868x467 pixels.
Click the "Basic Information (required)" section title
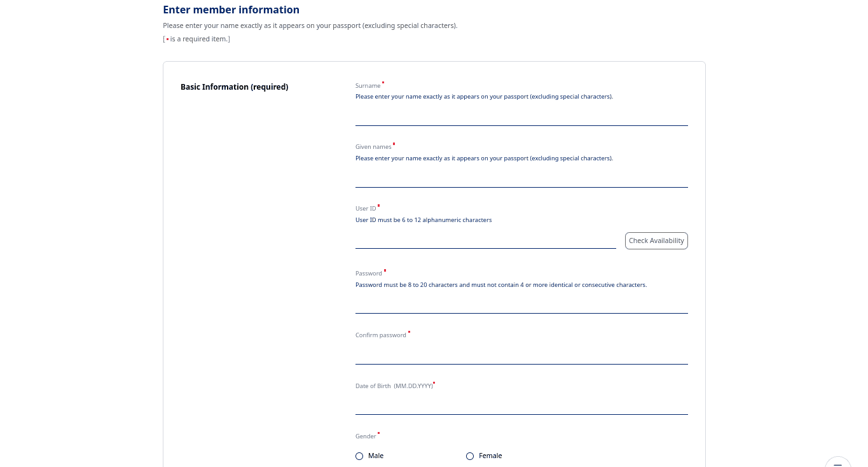(x=234, y=87)
